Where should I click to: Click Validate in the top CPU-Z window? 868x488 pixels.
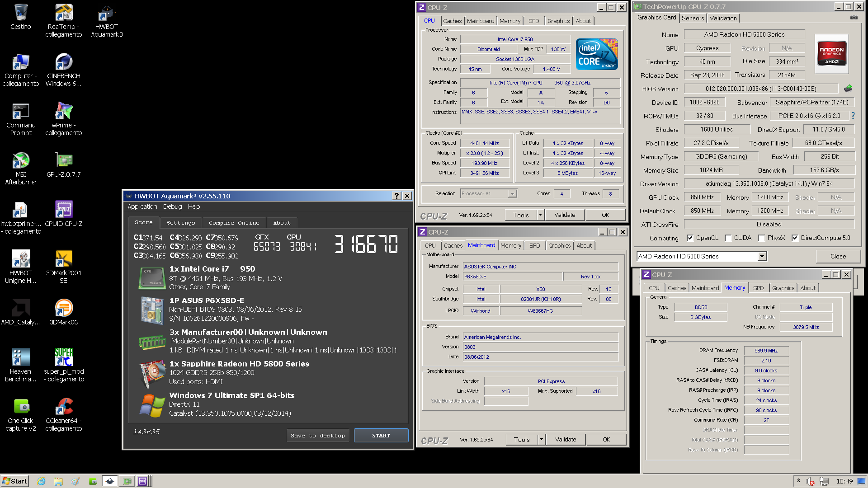point(565,215)
